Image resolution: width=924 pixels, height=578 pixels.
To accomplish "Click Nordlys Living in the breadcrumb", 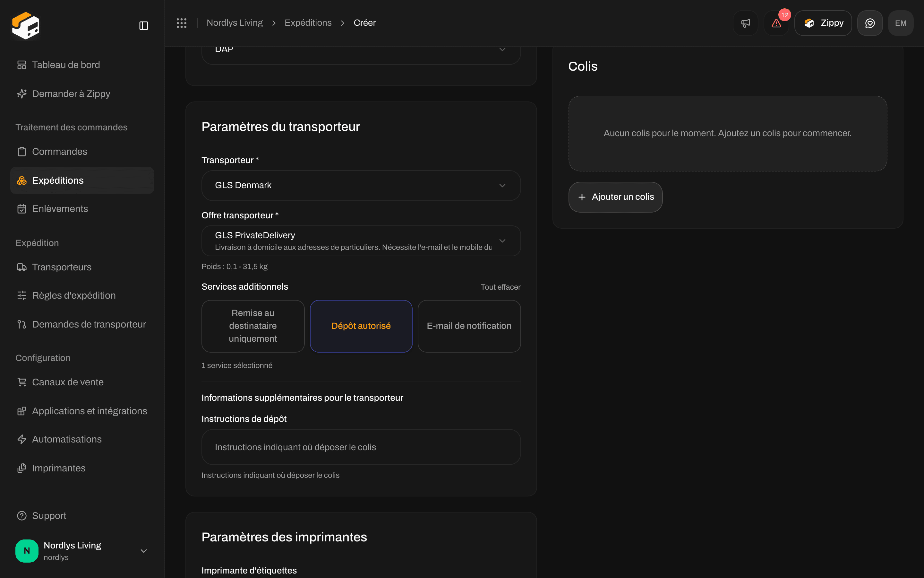I will [x=235, y=23].
